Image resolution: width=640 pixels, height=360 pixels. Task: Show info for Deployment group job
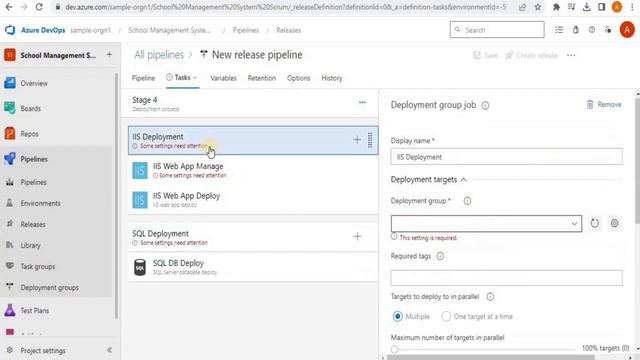485,105
